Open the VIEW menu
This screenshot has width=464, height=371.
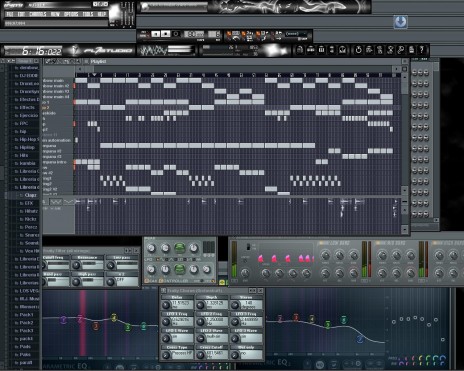coord(55,14)
